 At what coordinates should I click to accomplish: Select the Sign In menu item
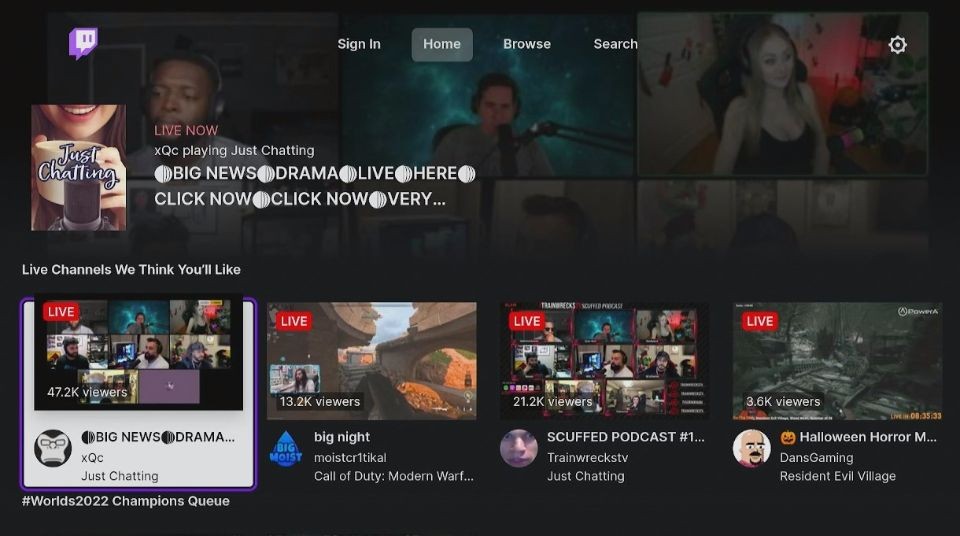click(x=359, y=44)
